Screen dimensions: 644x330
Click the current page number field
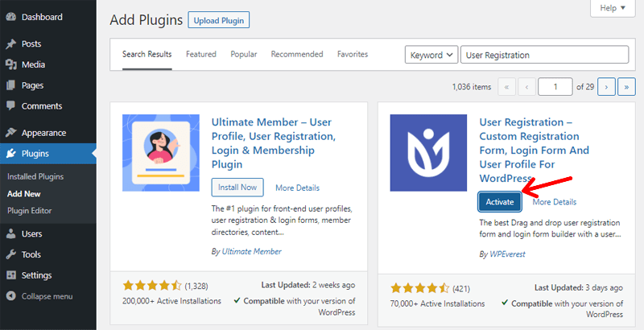click(555, 87)
